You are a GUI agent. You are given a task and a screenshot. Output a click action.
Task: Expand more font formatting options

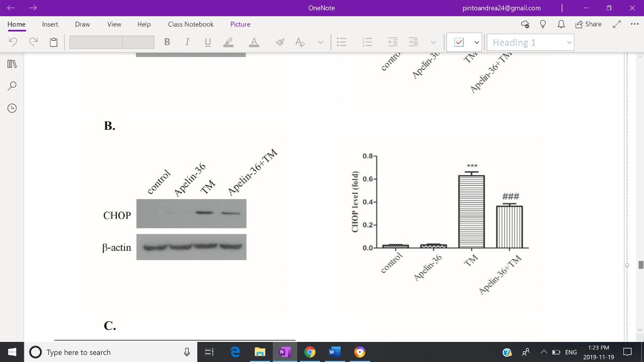click(320, 42)
